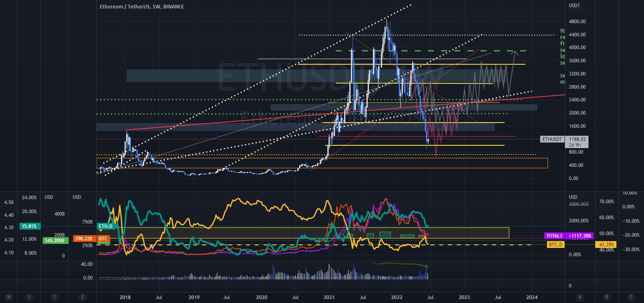Click the W scale letter button
The width and height of the screenshot is (644, 303).
point(8,297)
